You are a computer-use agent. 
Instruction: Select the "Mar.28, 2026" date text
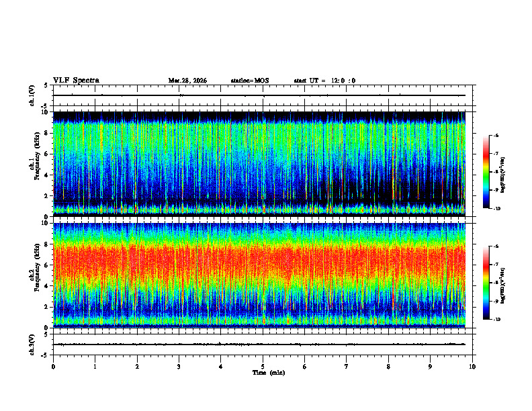187,81
